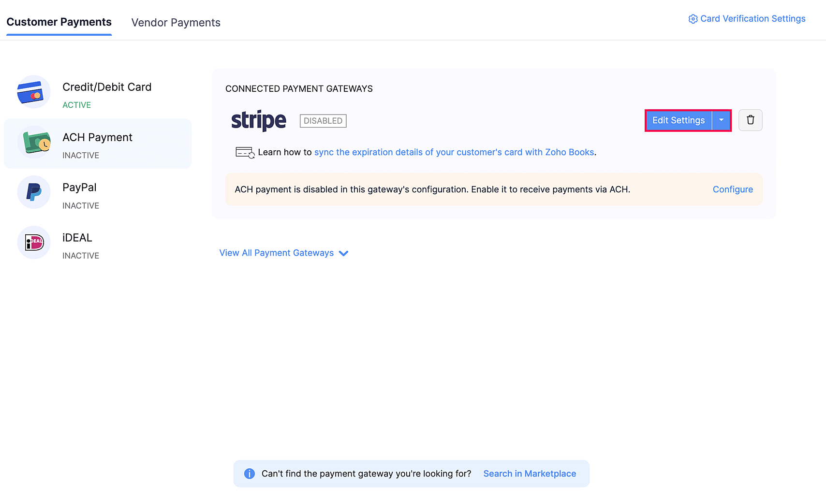Open the Edit Settings dropdown arrow
This screenshot has height=504, width=826.
click(x=721, y=120)
